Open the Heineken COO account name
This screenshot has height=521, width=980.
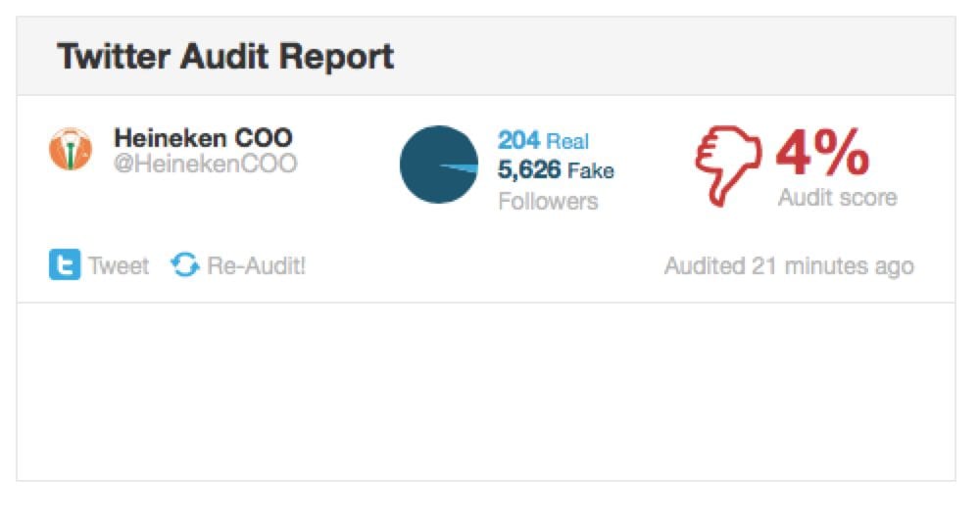(203, 138)
